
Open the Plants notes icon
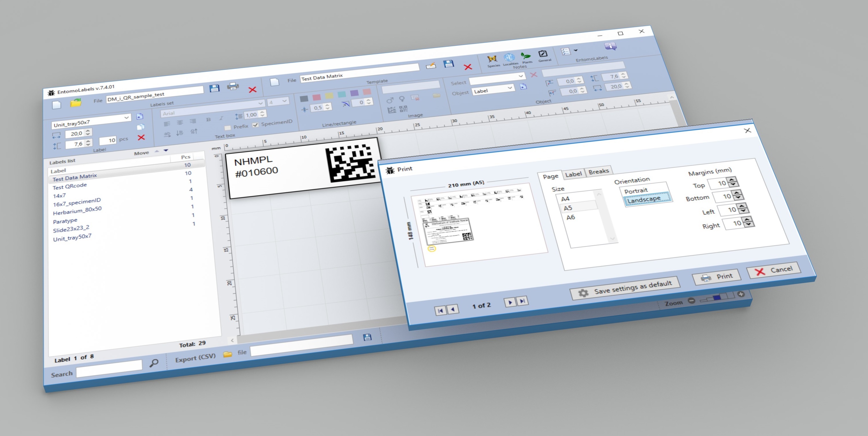(x=526, y=56)
